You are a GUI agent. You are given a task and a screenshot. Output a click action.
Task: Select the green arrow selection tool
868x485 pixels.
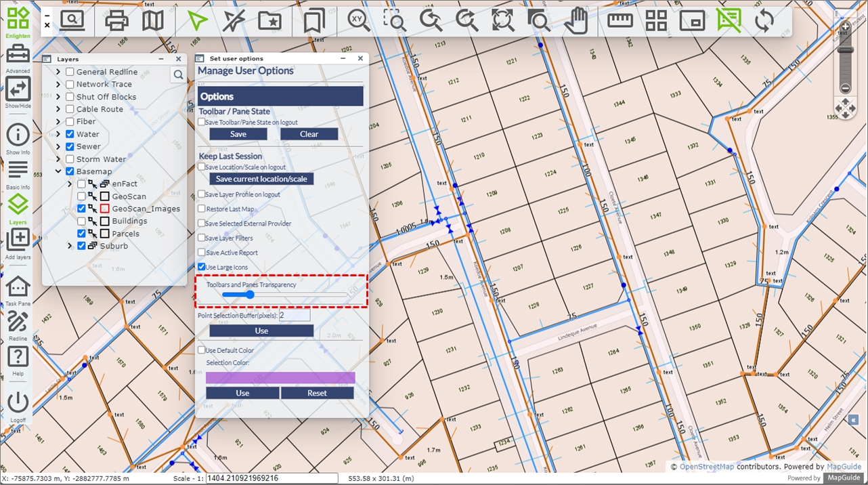point(197,21)
